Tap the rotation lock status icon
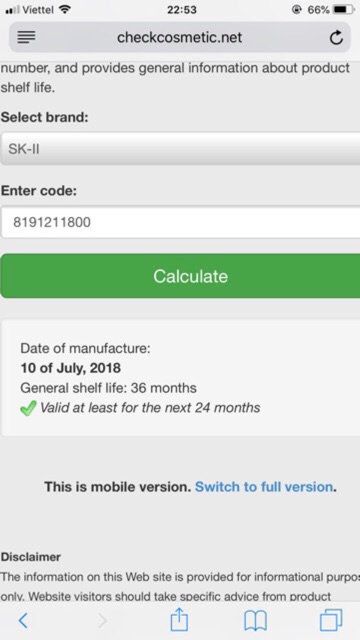Image resolution: width=360 pixels, height=640 pixels. pyautogui.click(x=297, y=9)
